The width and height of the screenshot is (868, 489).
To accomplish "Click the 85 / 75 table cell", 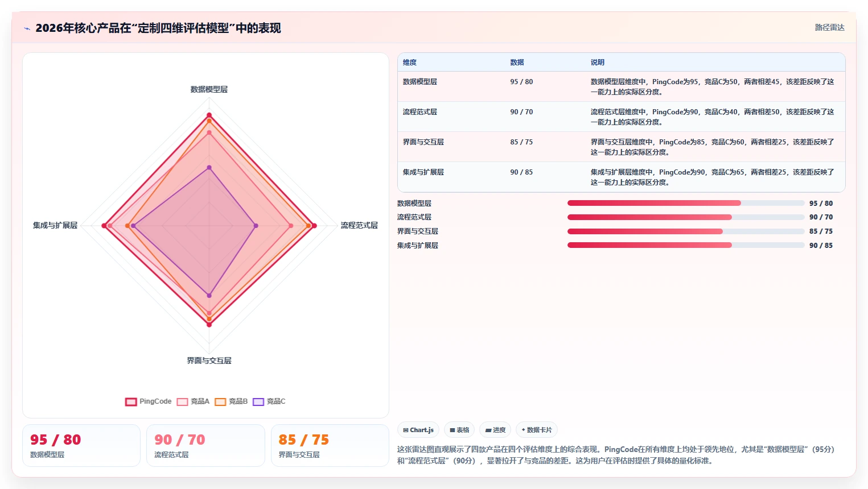I will pos(521,142).
